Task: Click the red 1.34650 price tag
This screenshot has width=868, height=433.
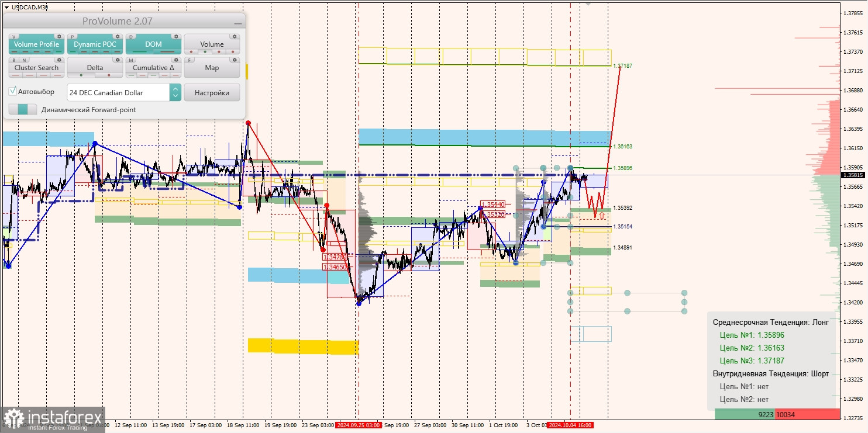Action: pos(335,266)
